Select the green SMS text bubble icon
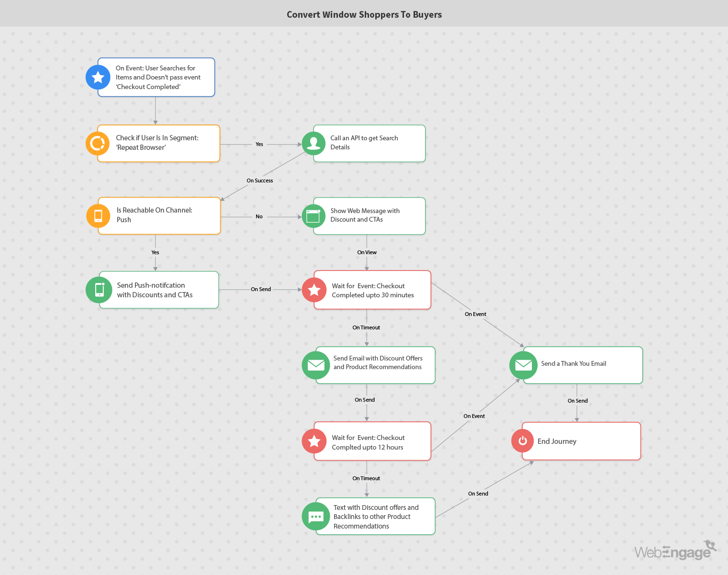The height and width of the screenshot is (575, 728). click(x=315, y=517)
